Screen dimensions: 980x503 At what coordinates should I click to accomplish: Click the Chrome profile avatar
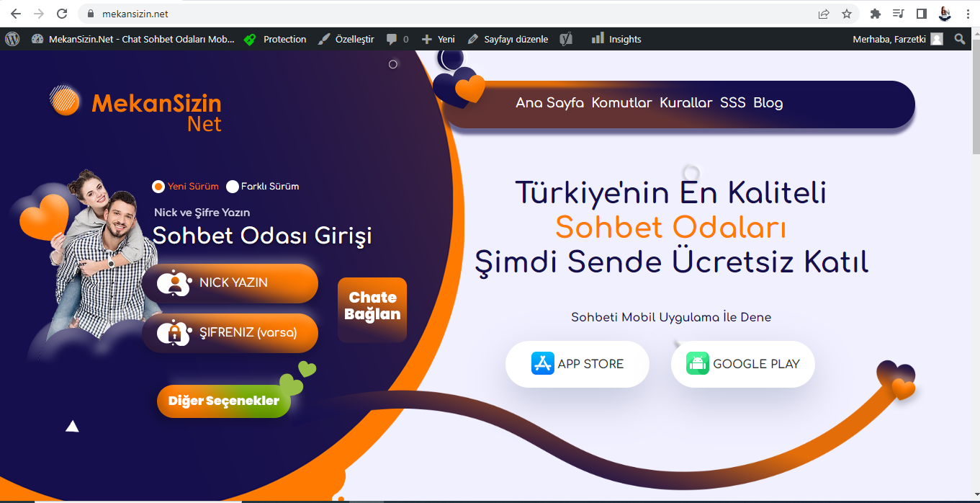[945, 14]
